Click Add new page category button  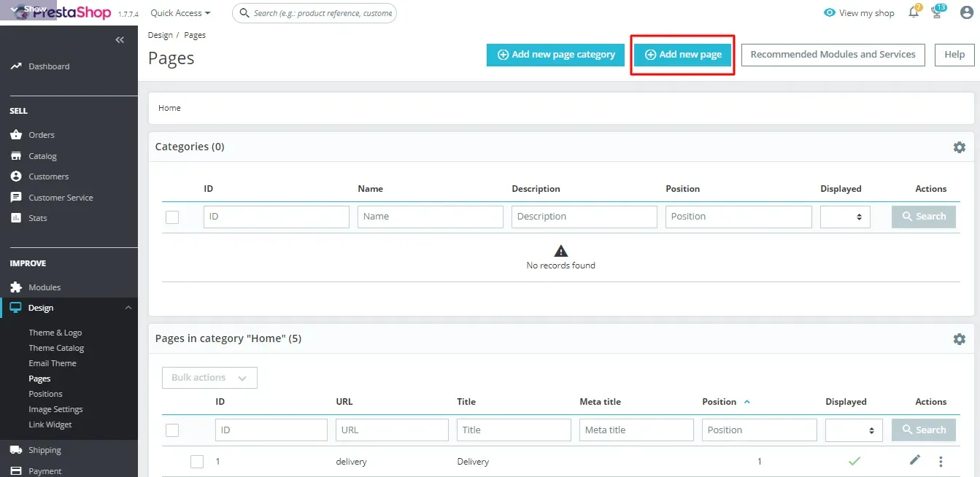pos(556,55)
